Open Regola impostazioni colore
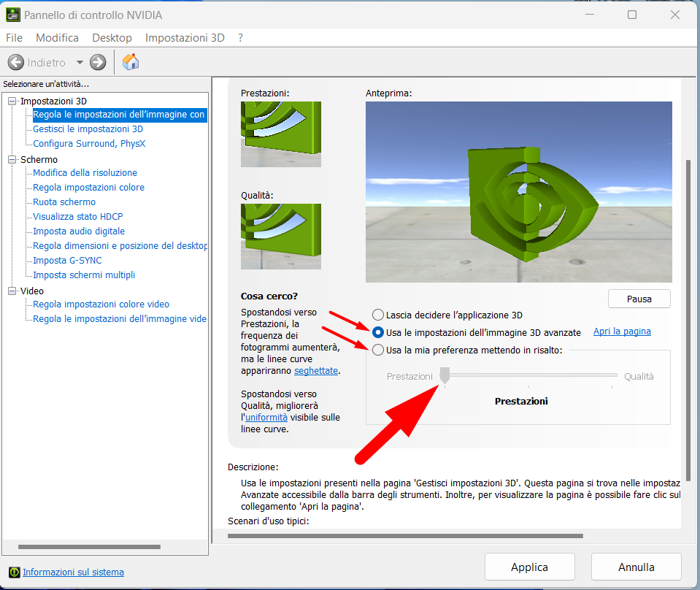Screen dimensions: 700x590 click(88, 187)
